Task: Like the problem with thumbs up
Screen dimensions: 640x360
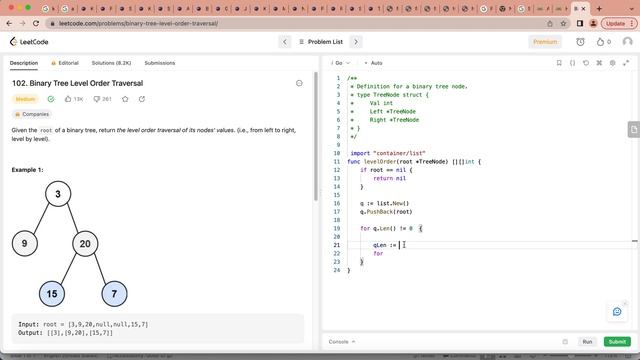Action: click(68, 99)
